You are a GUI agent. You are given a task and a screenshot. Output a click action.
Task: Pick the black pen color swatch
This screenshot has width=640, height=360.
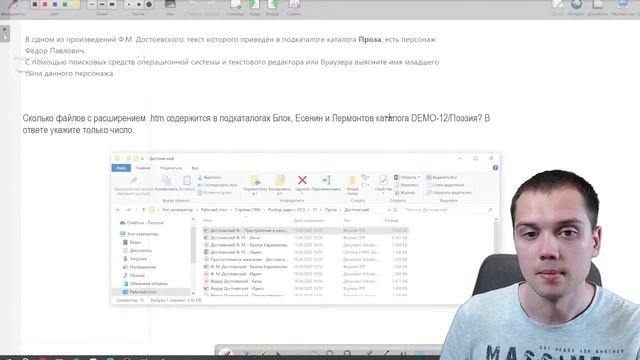pyautogui.click(x=35, y=4)
